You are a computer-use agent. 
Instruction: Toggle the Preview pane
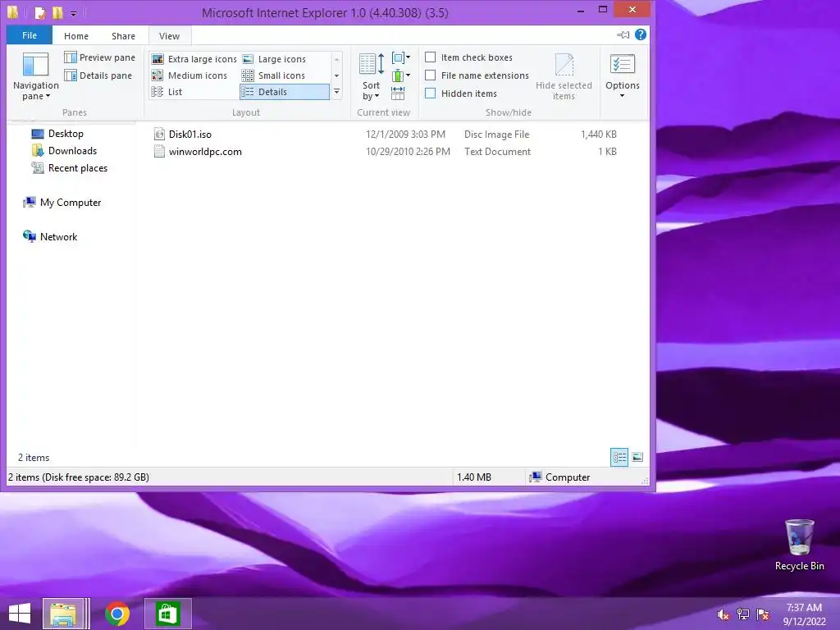[x=99, y=57]
